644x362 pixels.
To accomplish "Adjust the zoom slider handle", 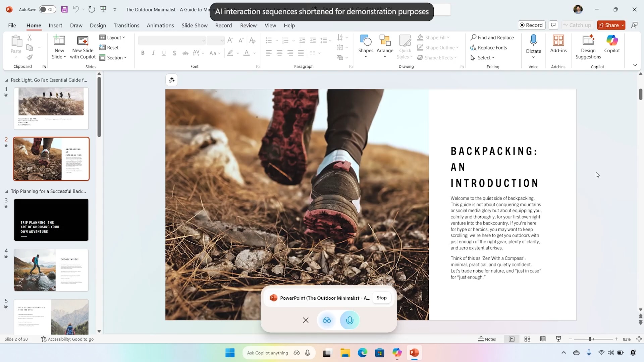I will click(590, 339).
